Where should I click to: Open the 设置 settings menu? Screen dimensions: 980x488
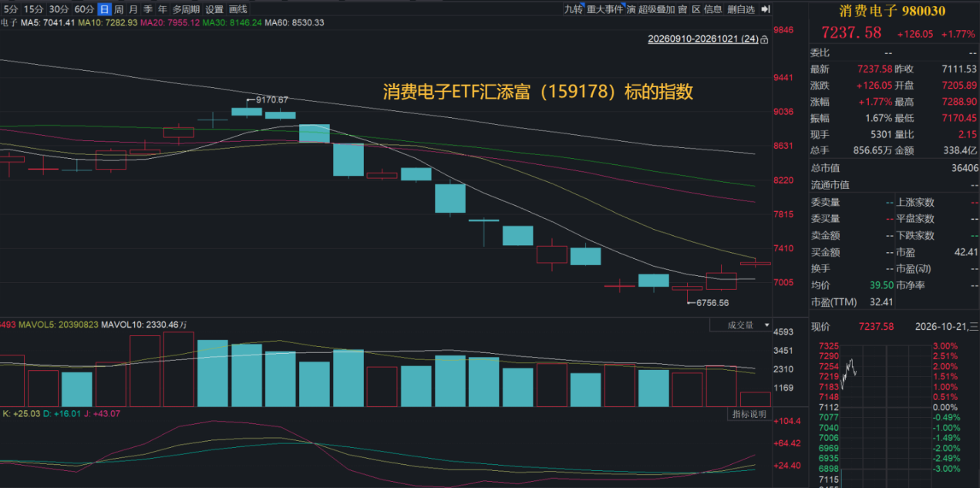click(214, 9)
